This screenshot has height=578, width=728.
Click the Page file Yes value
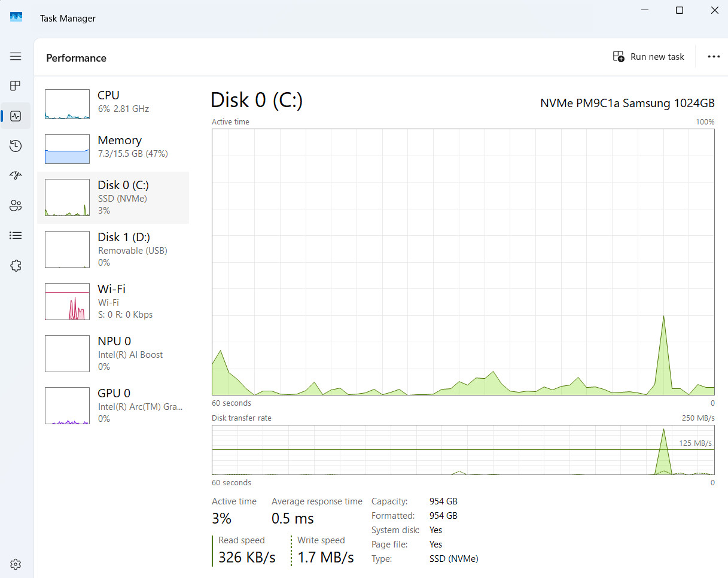pos(436,544)
